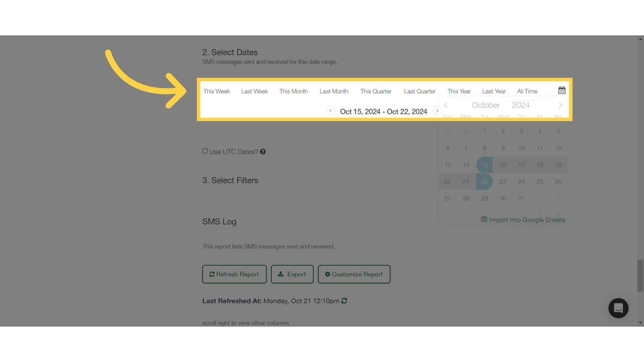Open the month dropdown showing October
This screenshot has height=362, width=644.
coord(486,105)
